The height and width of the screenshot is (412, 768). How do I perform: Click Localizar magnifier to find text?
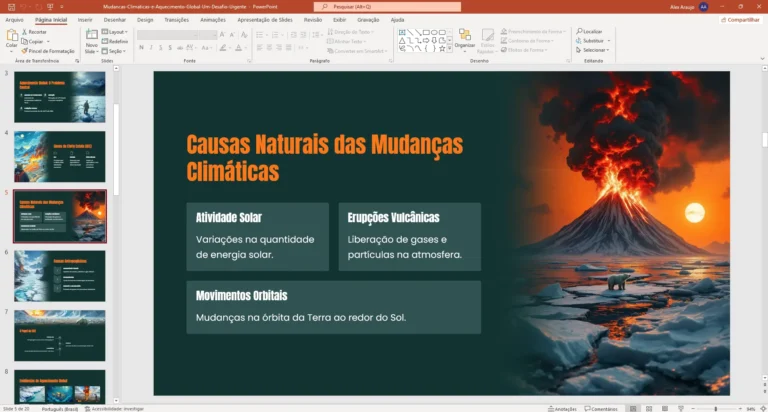[x=589, y=31]
